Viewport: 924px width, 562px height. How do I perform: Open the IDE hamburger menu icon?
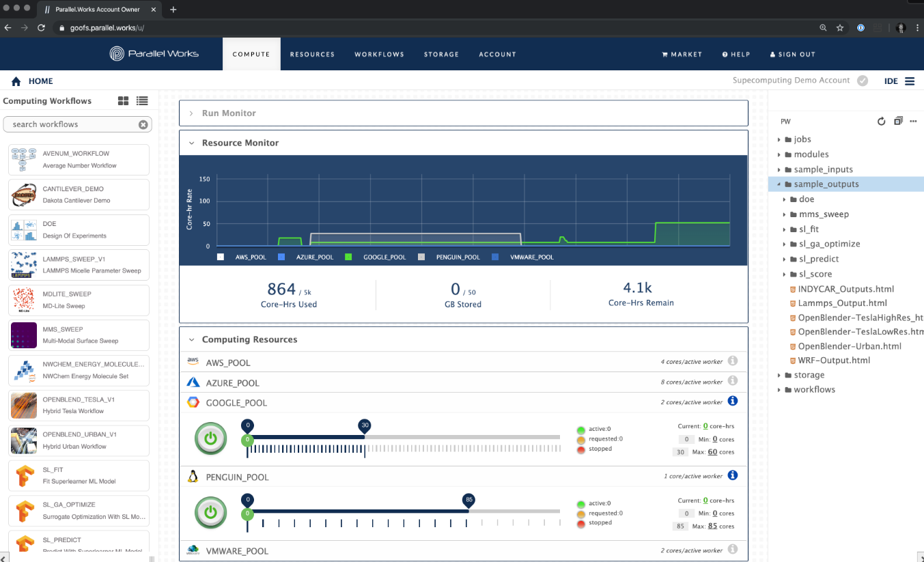point(910,81)
